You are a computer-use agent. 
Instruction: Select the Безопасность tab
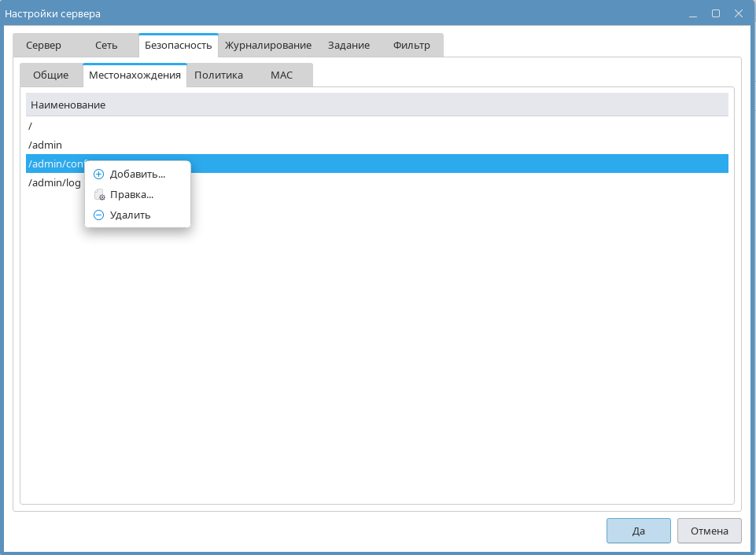[178, 46]
